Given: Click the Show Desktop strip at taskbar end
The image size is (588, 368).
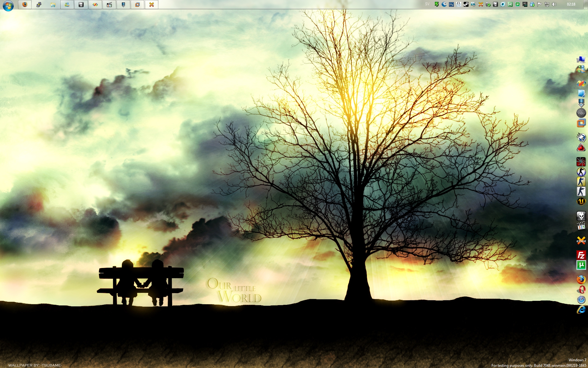Looking at the screenshot, I should tap(586, 4).
